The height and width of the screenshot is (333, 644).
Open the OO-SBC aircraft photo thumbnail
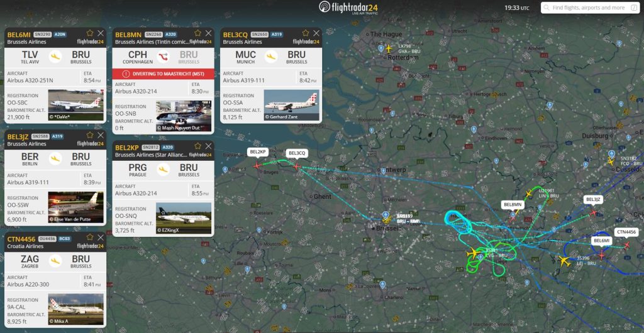(x=76, y=106)
